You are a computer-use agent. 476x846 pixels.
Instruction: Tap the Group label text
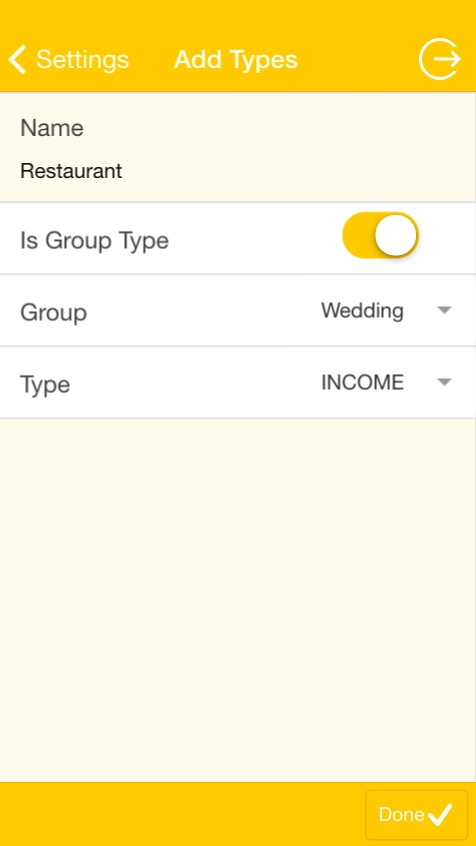53,313
